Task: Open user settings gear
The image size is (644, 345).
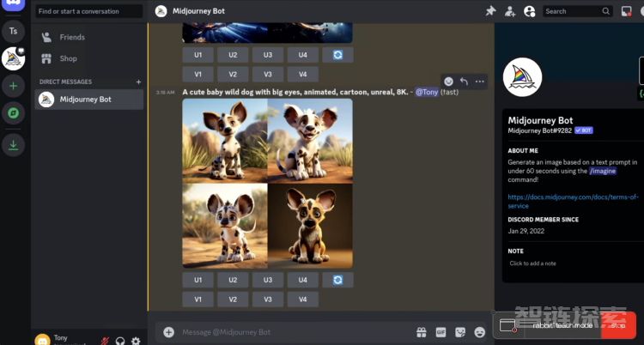Action: pos(136,341)
